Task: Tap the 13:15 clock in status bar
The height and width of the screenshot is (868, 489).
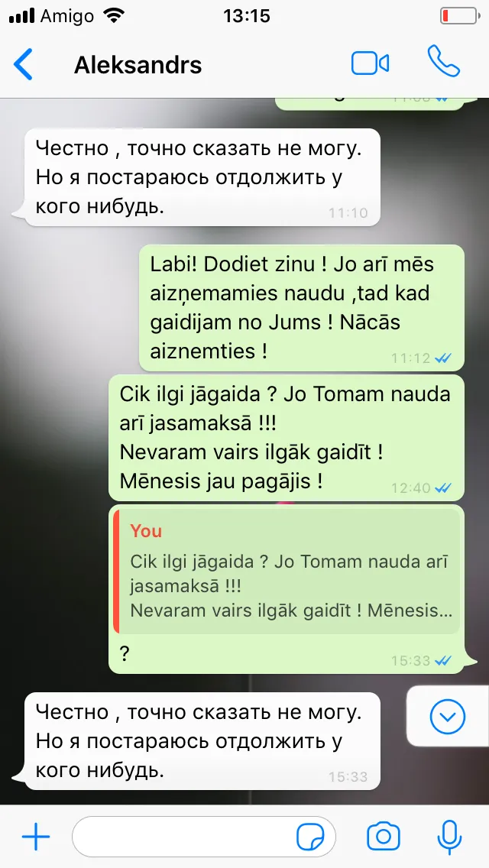Action: pos(247,15)
